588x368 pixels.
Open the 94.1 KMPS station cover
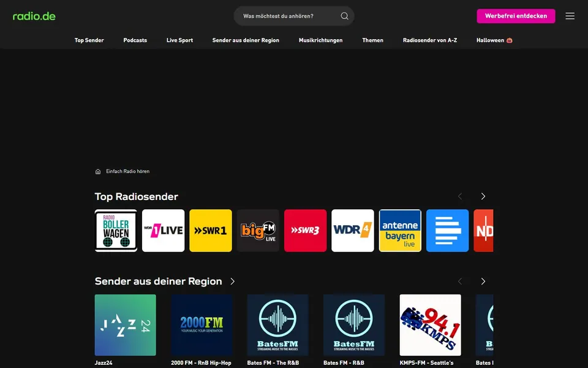pos(430,325)
